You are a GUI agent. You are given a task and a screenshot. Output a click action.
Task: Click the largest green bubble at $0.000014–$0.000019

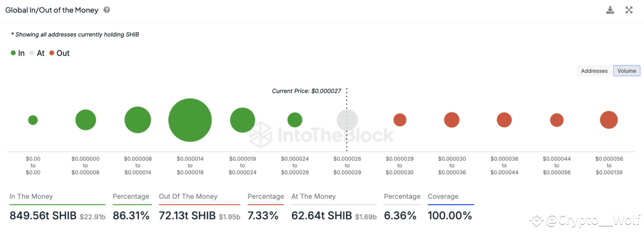click(190, 120)
